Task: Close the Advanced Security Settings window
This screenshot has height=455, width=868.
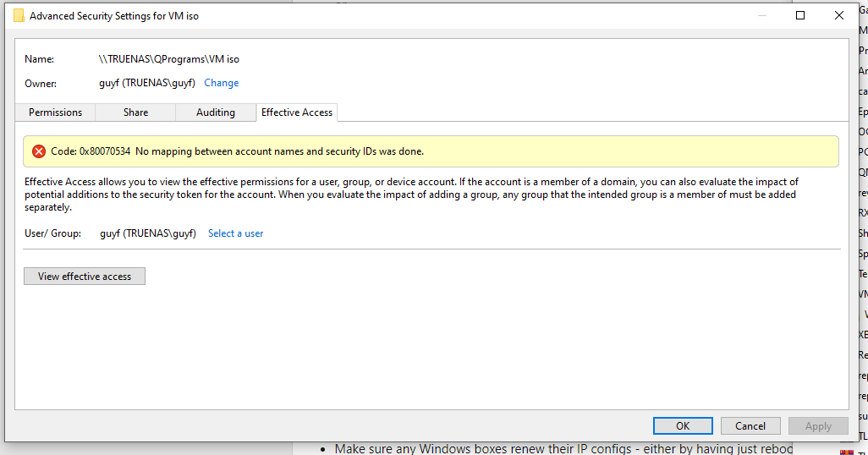Action: (x=839, y=15)
